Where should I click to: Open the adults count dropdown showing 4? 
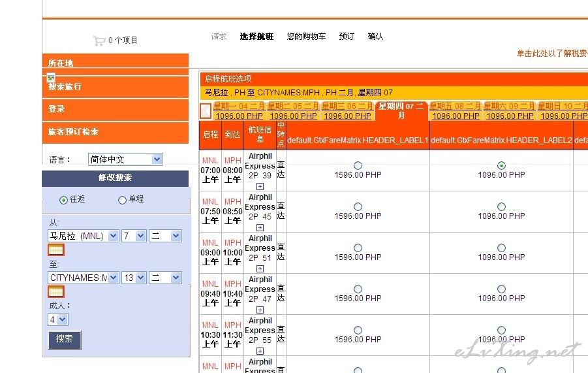coord(57,319)
